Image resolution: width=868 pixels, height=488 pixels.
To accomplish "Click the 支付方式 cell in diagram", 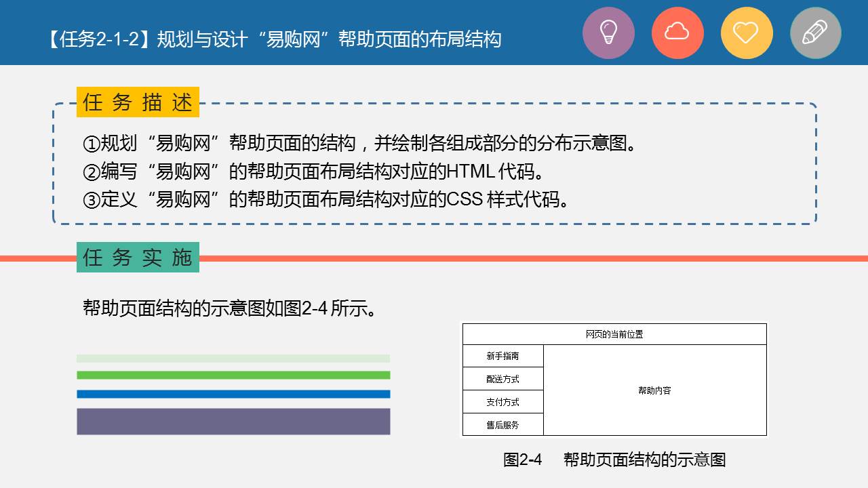I will pos(503,402).
